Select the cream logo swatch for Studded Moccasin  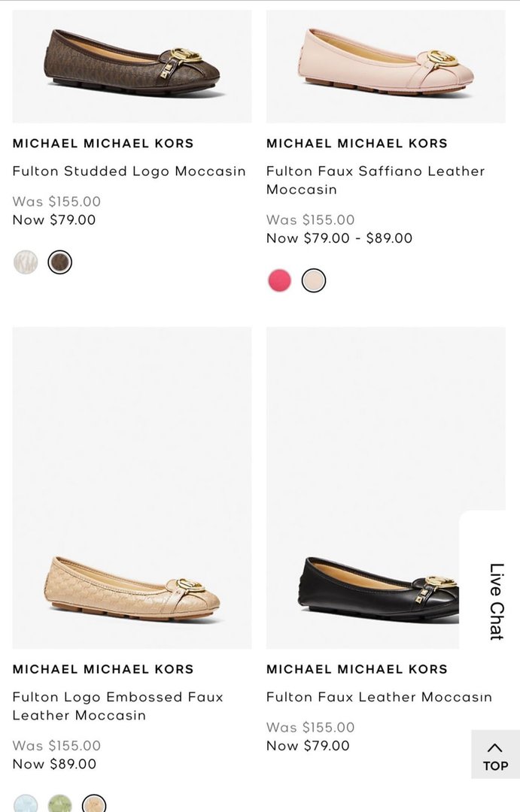click(x=26, y=262)
